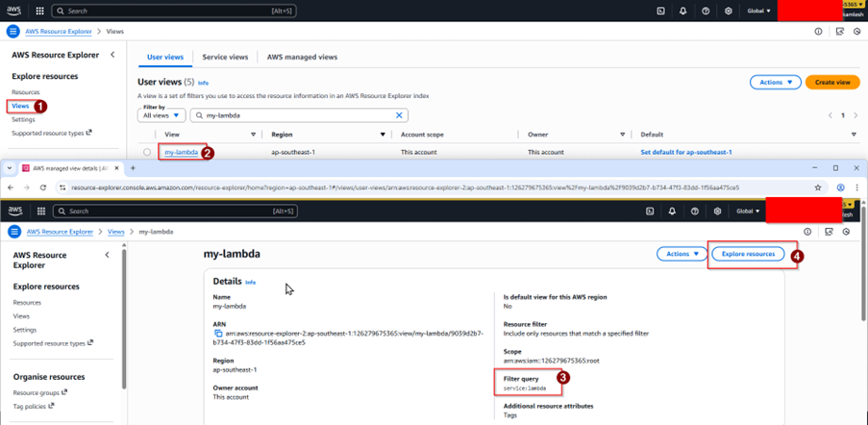
Task: Open Services grid menu in upper Views window
Action: click(x=39, y=11)
